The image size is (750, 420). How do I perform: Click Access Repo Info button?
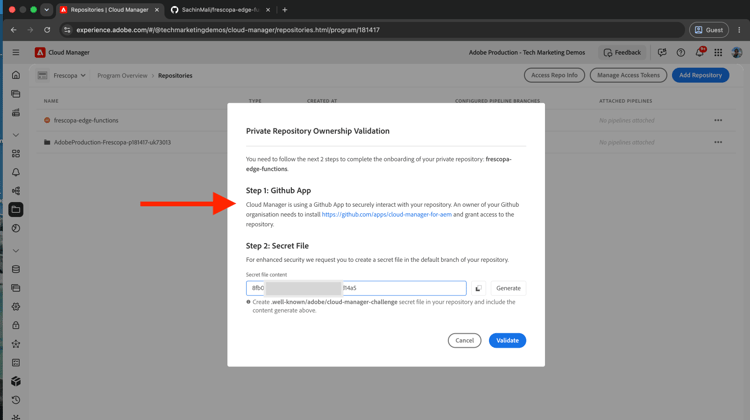(554, 75)
